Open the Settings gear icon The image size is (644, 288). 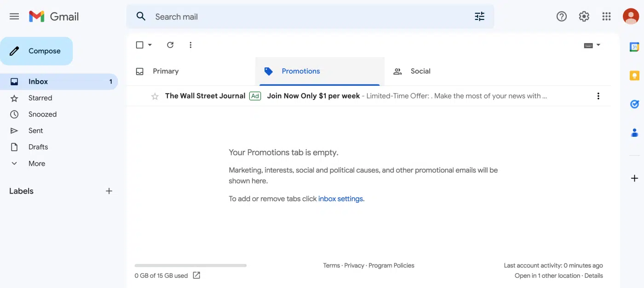click(x=584, y=17)
